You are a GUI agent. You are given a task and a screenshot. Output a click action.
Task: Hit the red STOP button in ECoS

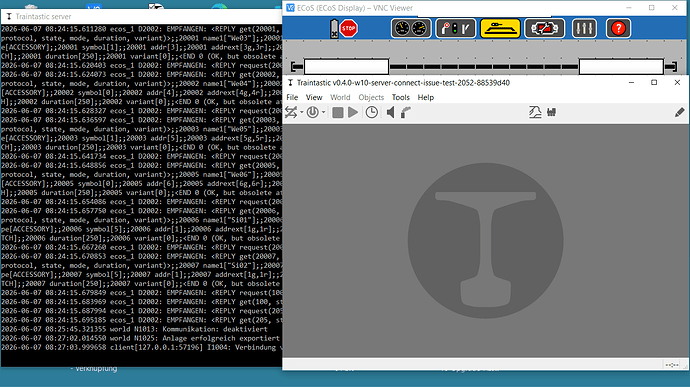(349, 29)
